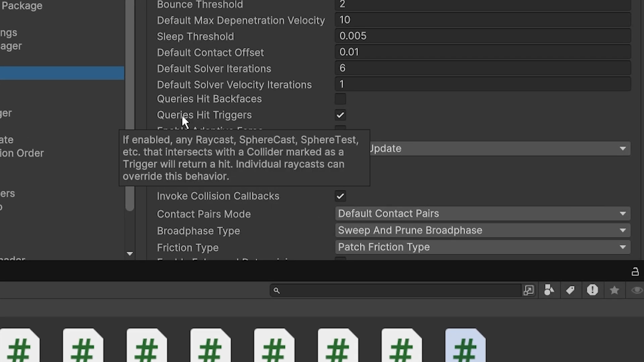This screenshot has height=362, width=644.
Task: Click the Default Solver Iterations field
Action: pyautogui.click(x=482, y=68)
